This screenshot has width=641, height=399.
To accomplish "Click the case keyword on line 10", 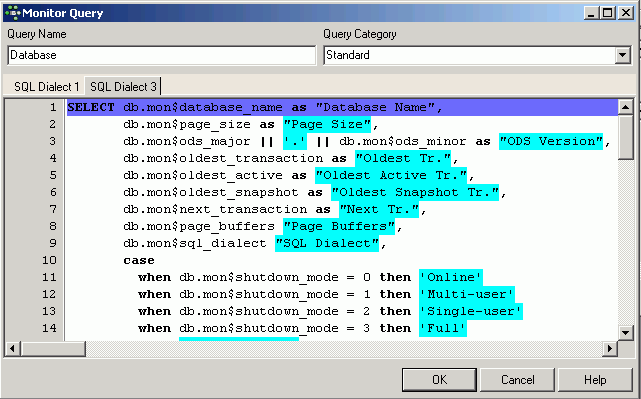I will [139, 260].
